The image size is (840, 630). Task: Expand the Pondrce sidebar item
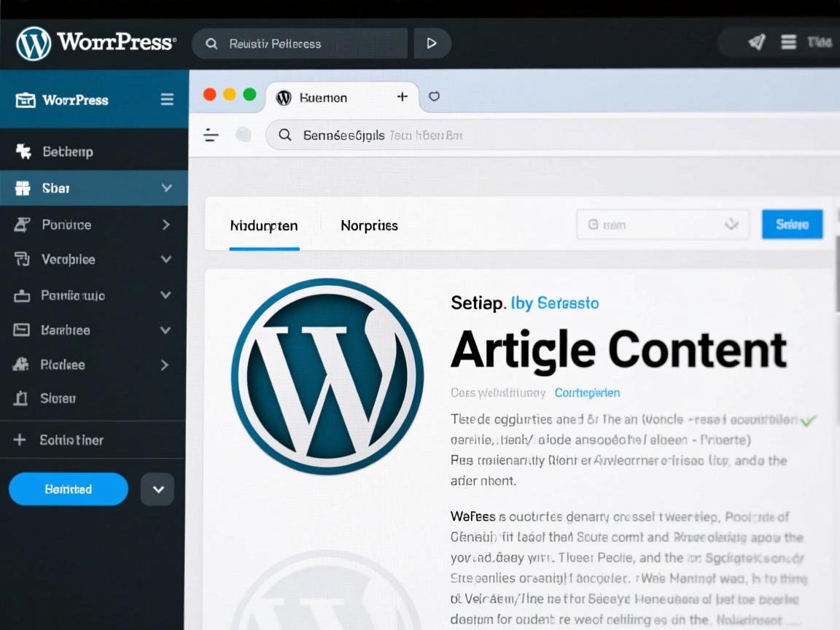[166, 225]
